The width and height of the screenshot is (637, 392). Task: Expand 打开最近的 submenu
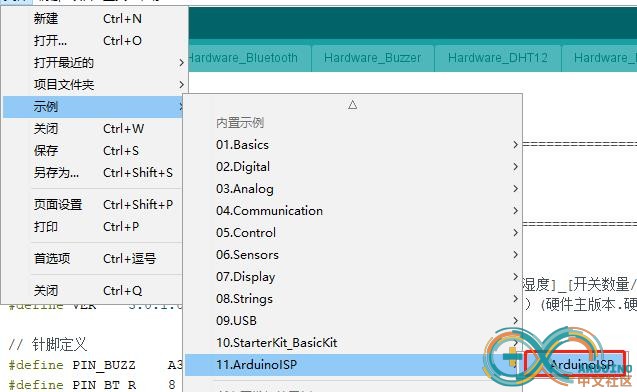[94, 63]
